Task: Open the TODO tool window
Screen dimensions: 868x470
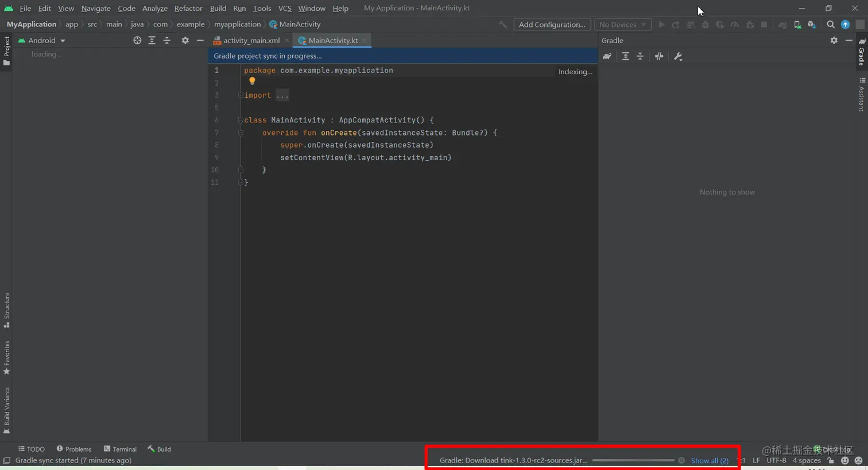Action: (31, 449)
